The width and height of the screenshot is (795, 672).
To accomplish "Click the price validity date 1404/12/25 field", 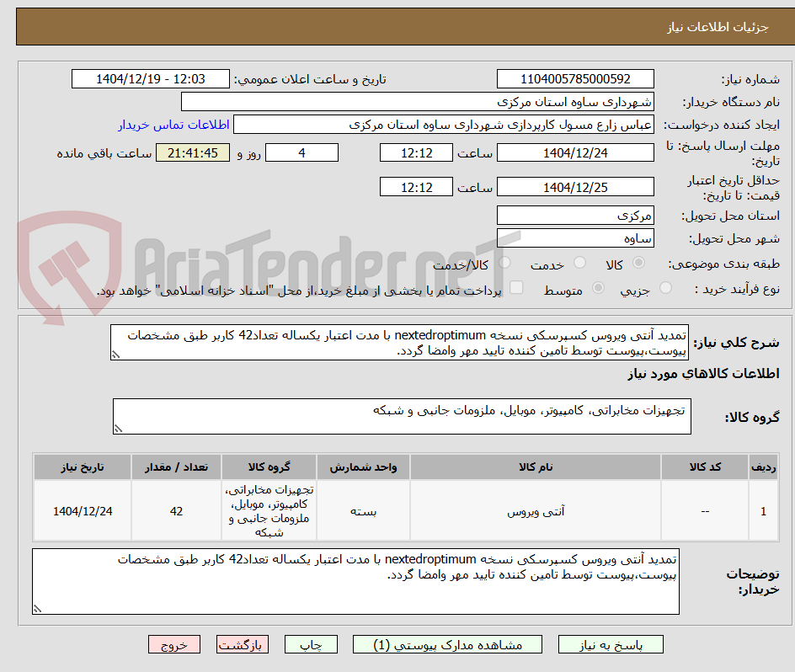I will click(x=575, y=187).
